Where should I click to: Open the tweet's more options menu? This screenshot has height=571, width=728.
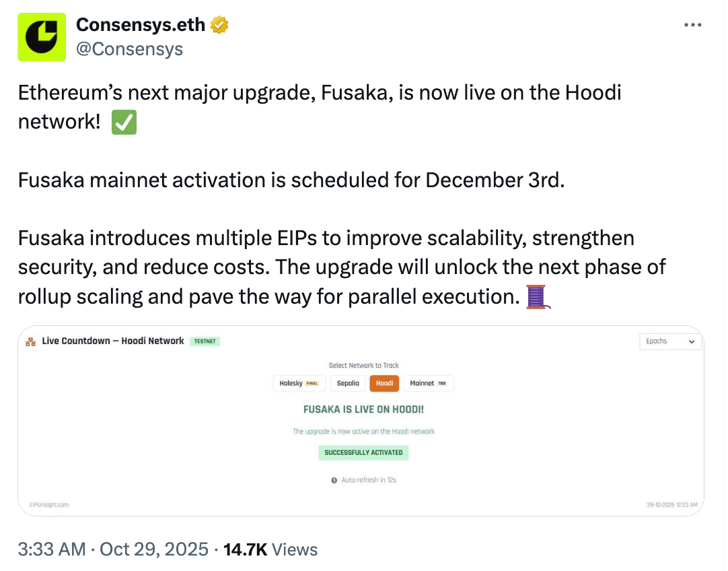692,25
